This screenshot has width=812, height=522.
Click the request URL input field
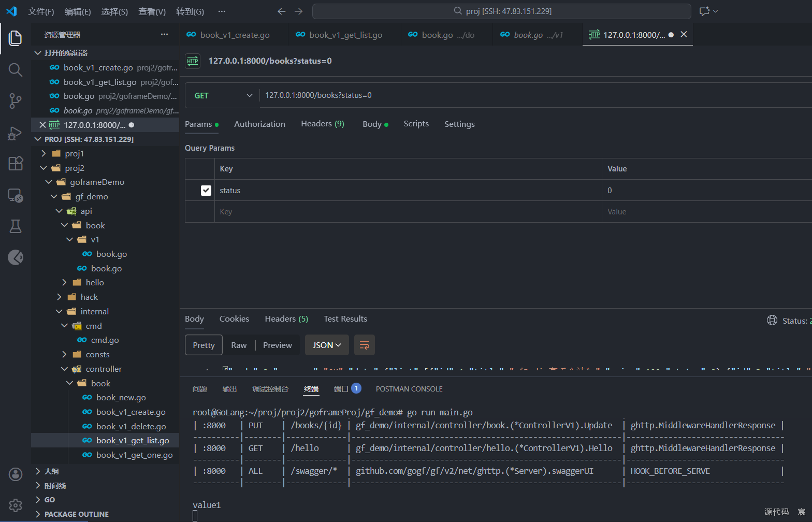pyautogui.click(x=536, y=95)
